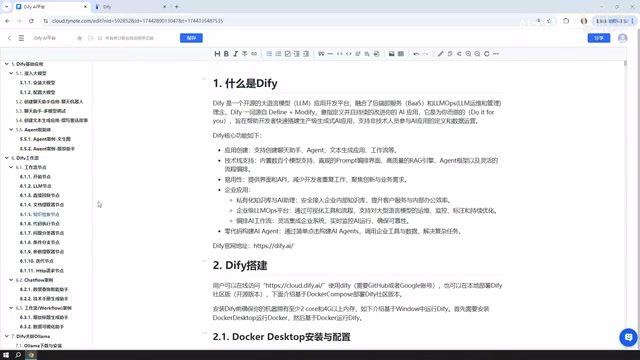Click the blue save button
Screen dimensions: 640x360
tap(191, 38)
